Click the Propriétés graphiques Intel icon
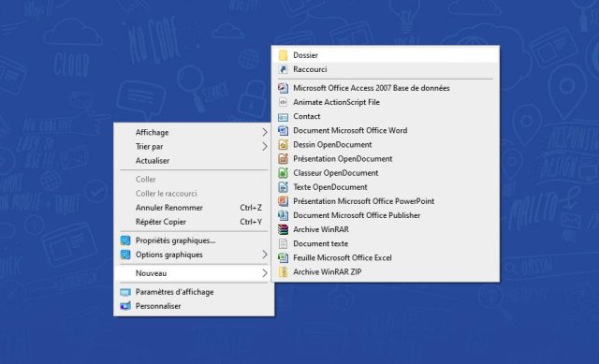This screenshot has height=364, width=599. (125, 240)
